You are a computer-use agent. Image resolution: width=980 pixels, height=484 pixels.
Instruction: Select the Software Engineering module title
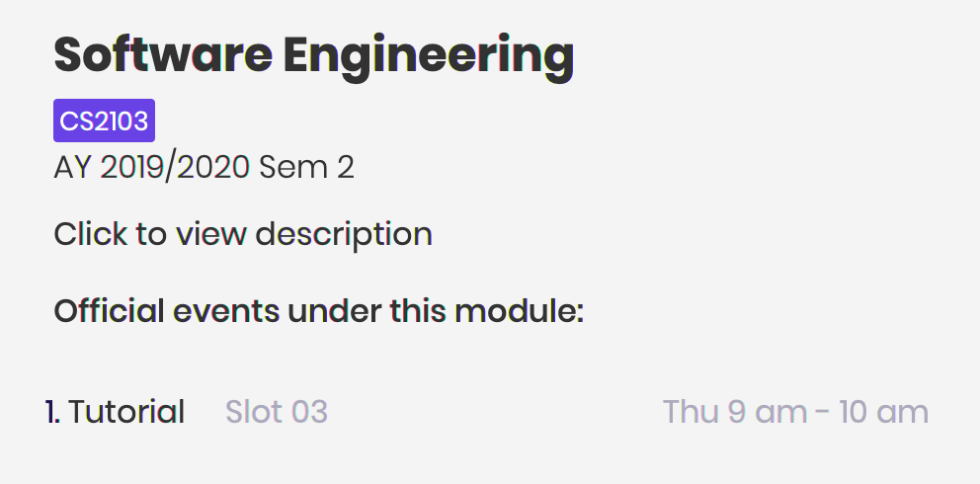pyautogui.click(x=314, y=56)
